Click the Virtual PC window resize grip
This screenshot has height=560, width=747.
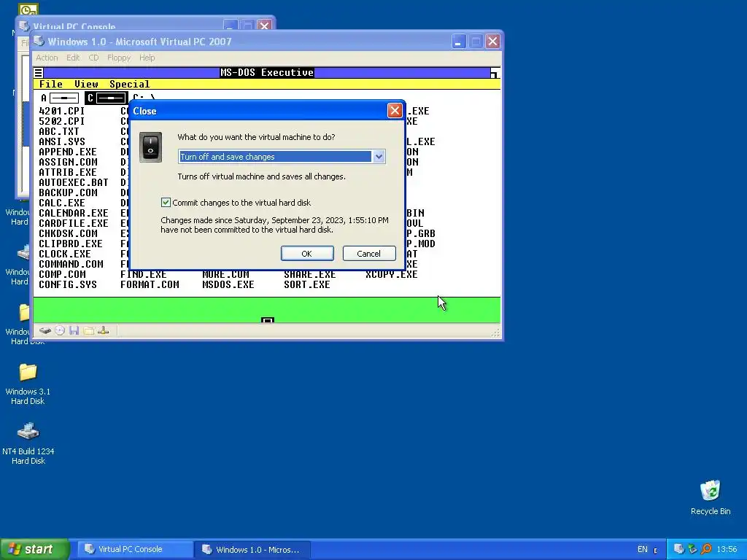tap(496, 332)
